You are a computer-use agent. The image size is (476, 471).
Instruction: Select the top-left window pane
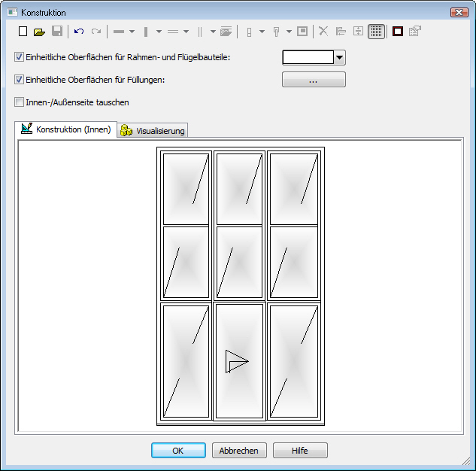point(186,189)
